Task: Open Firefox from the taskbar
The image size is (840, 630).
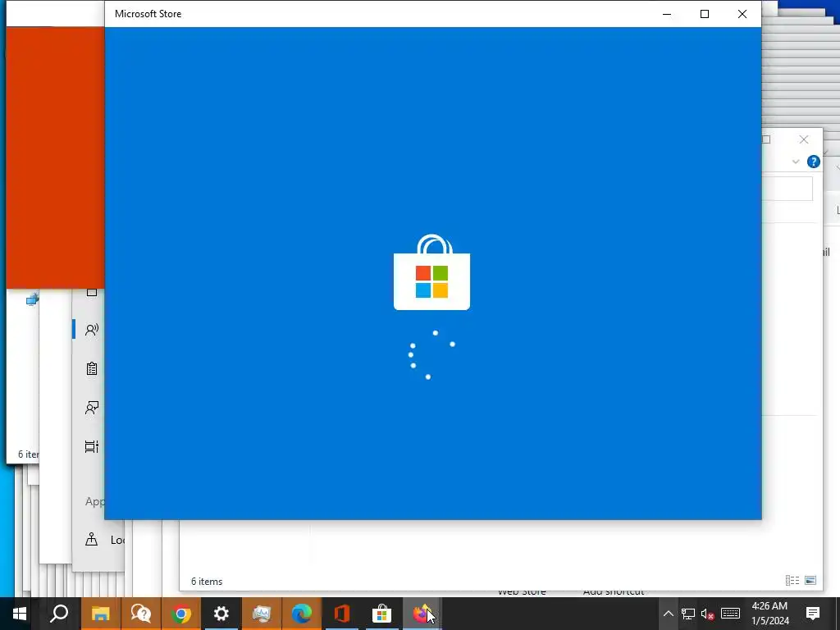Action: pyautogui.click(x=422, y=614)
